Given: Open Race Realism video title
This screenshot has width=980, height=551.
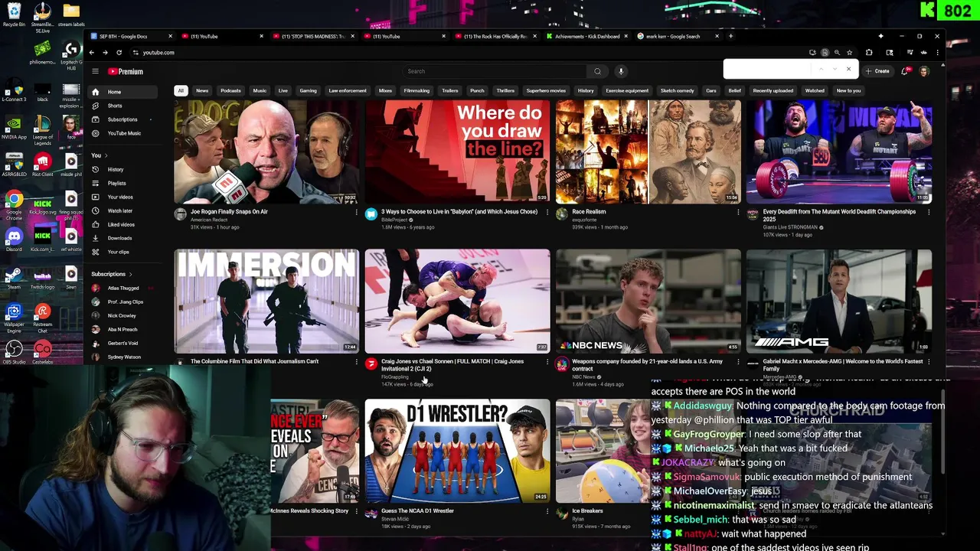Looking at the screenshot, I should (x=589, y=212).
